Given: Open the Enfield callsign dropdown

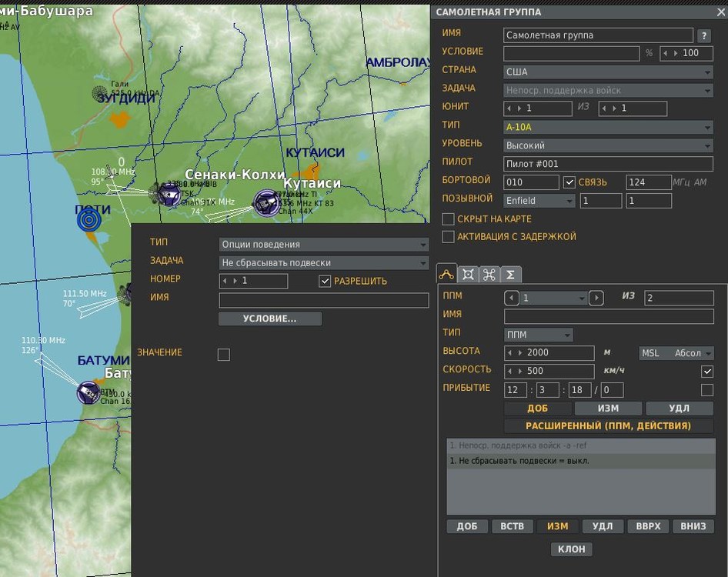Looking at the screenshot, I should 539,201.
